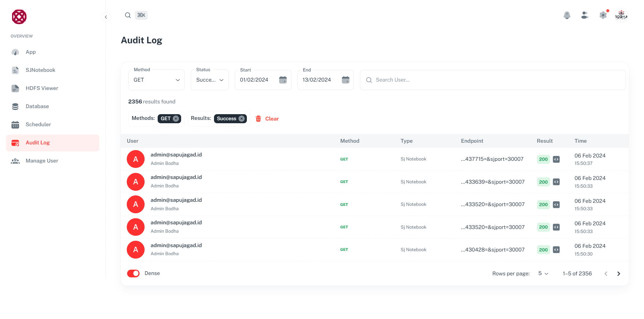Click the Scheduler calendar icon

coord(15,125)
